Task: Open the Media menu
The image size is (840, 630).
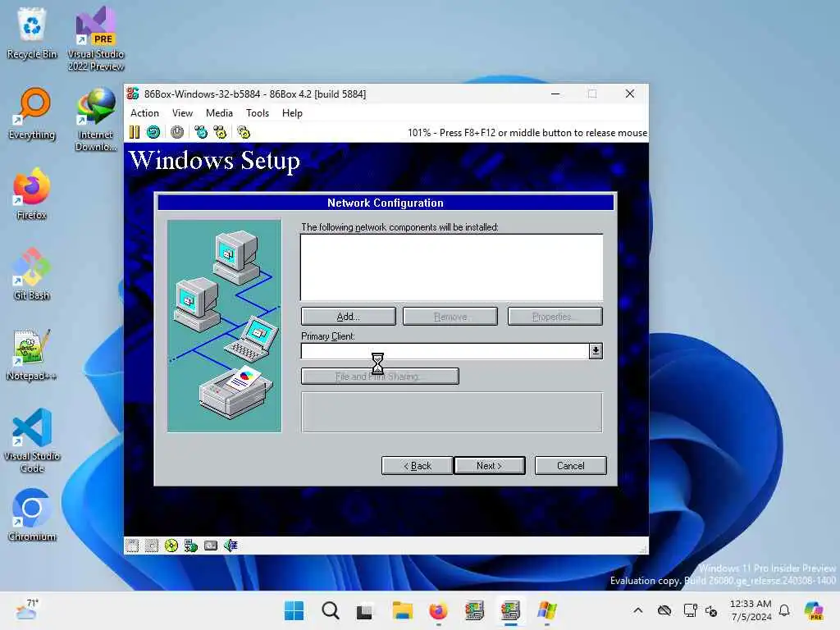Action: (219, 113)
